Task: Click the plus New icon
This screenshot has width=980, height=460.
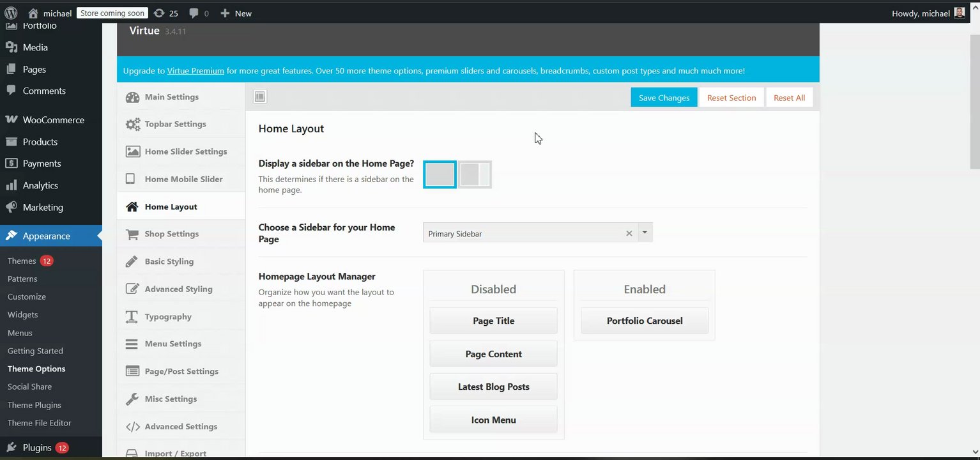Action: 225,13
